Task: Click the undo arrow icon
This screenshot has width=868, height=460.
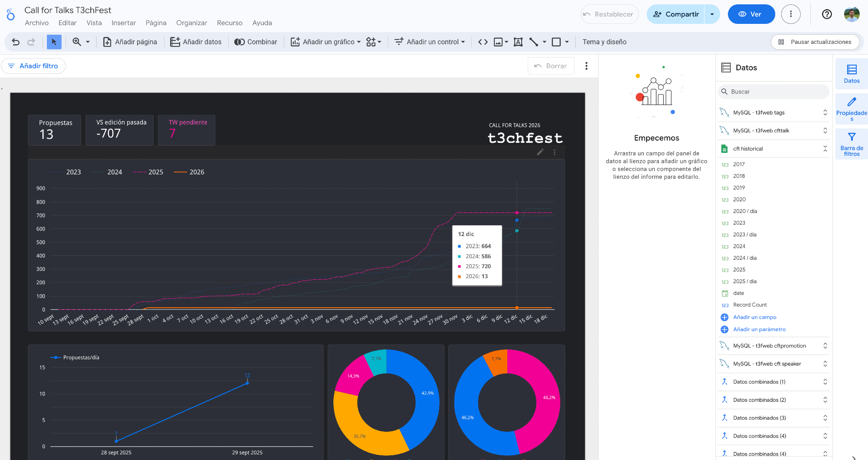Action: [x=16, y=42]
